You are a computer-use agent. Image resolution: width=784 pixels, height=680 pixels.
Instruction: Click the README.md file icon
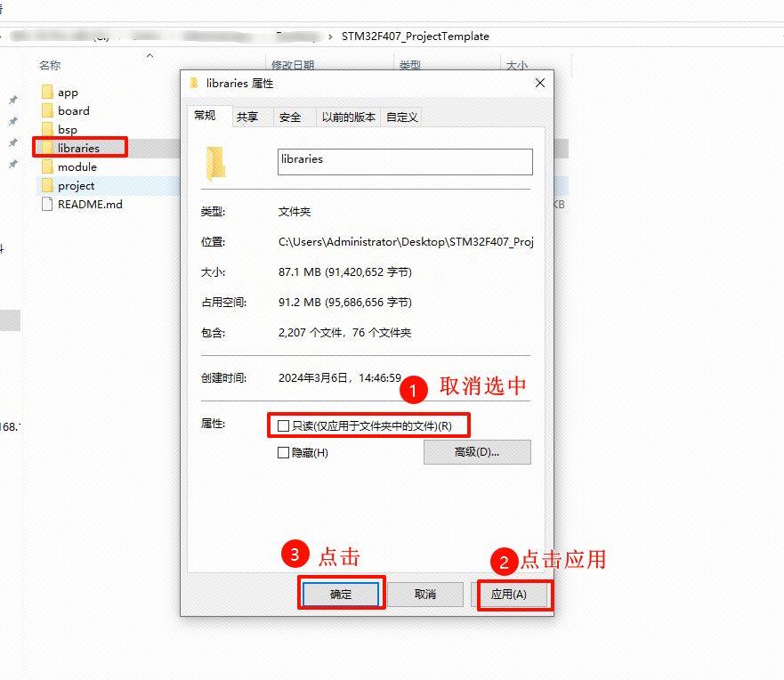pos(47,205)
